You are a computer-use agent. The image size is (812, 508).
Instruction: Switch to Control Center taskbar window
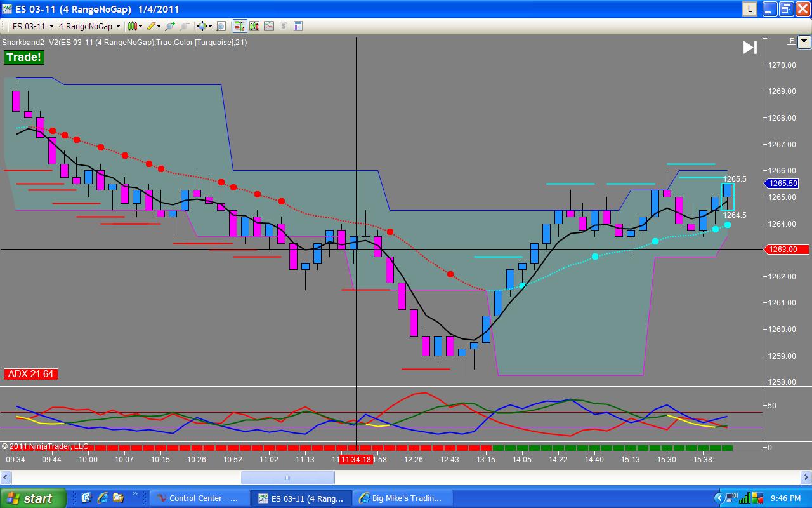199,498
